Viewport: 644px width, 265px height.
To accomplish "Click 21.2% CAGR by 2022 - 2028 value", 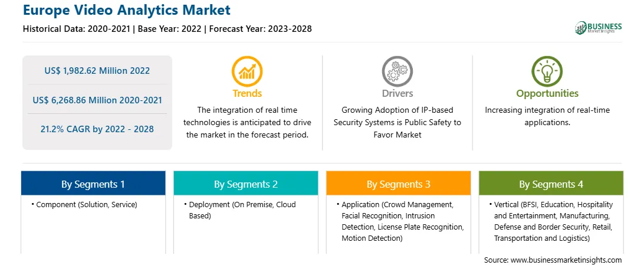I will [97, 129].
